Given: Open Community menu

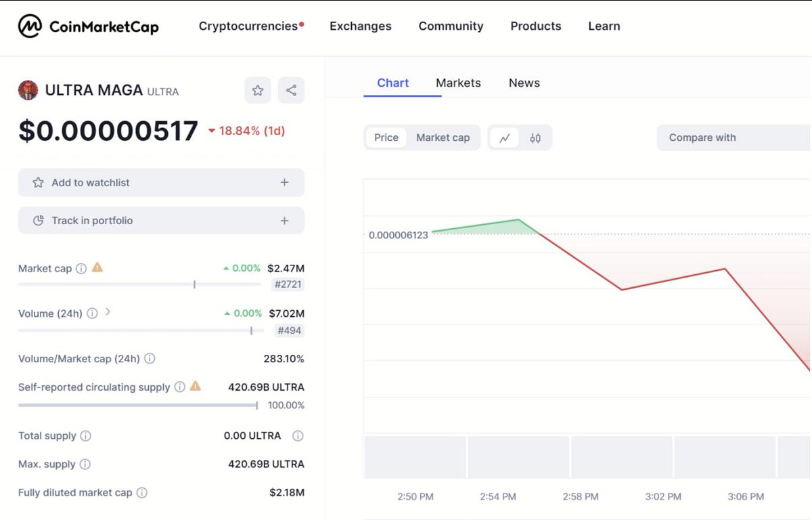Looking at the screenshot, I should (451, 26).
